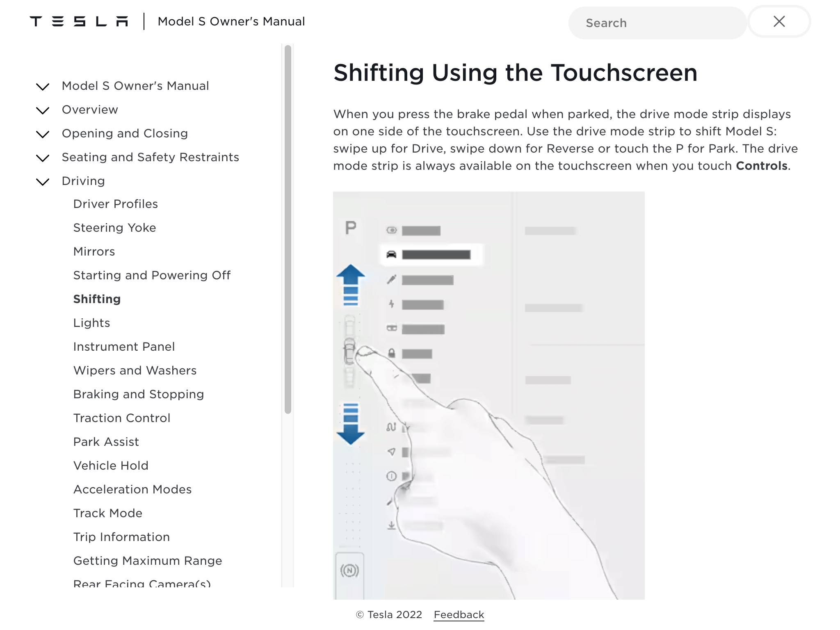
Task: Collapse the Driving section chevron
Action: (x=43, y=181)
